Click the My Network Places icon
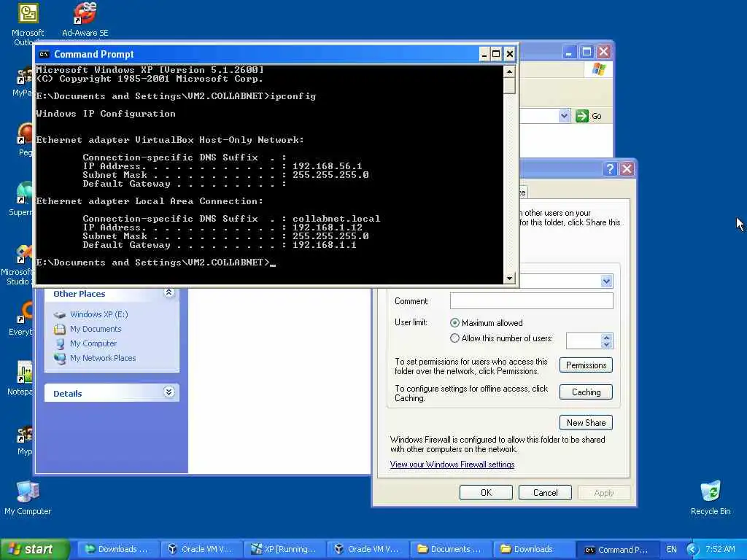Viewport: 747px width, 560px height. [x=60, y=358]
